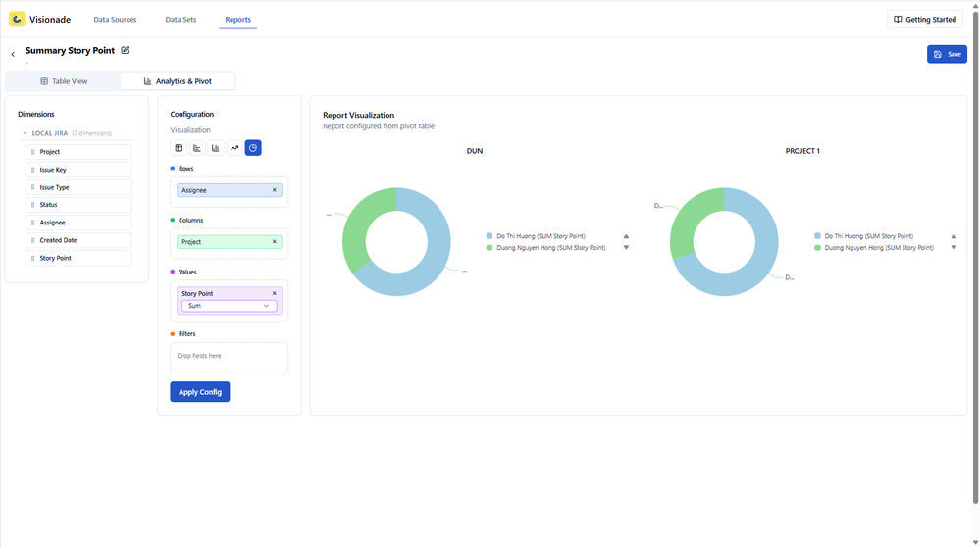This screenshot has width=980, height=547.
Task: Edit the Summary Story Point title
Action: coord(125,51)
